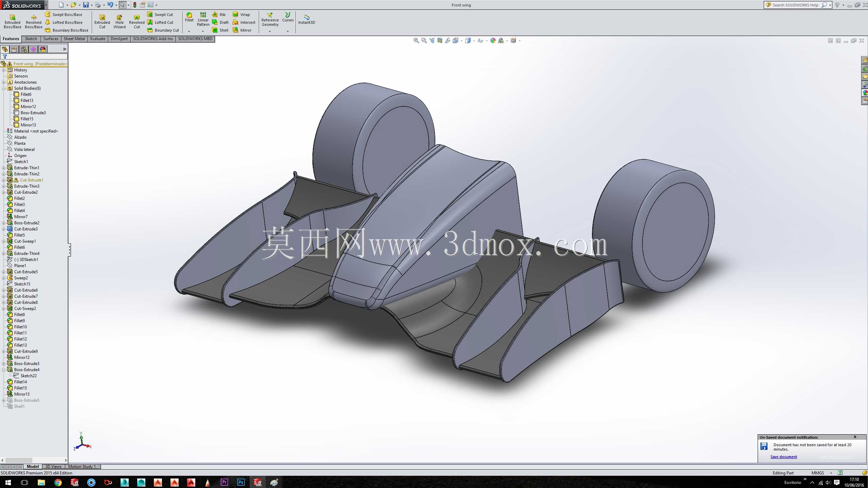Switch to the Evaluate tab

pyautogui.click(x=98, y=39)
